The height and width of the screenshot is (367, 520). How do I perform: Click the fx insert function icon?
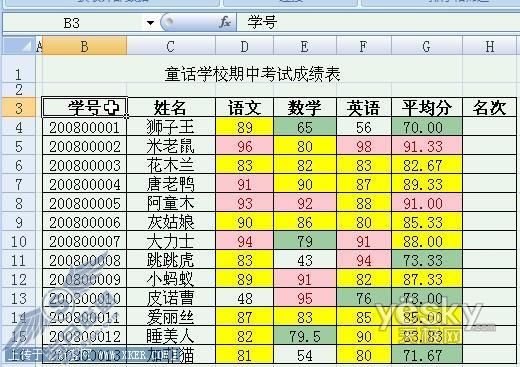pos(225,23)
